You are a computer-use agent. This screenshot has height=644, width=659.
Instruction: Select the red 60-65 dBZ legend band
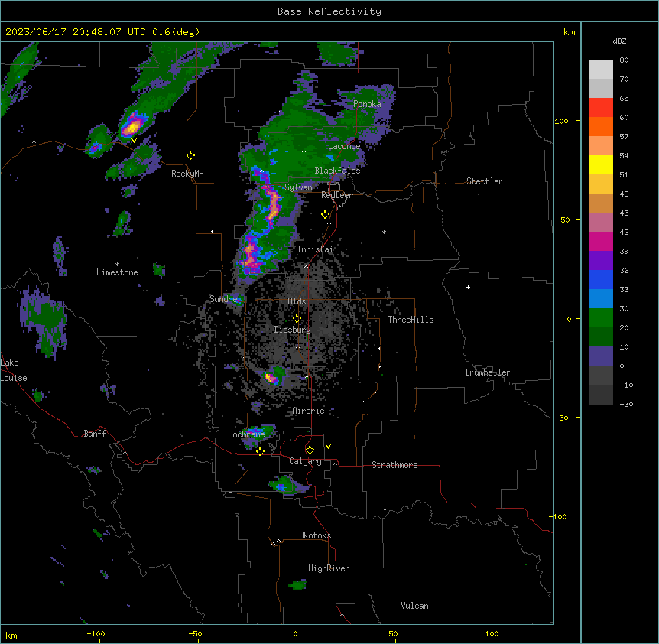(x=601, y=108)
